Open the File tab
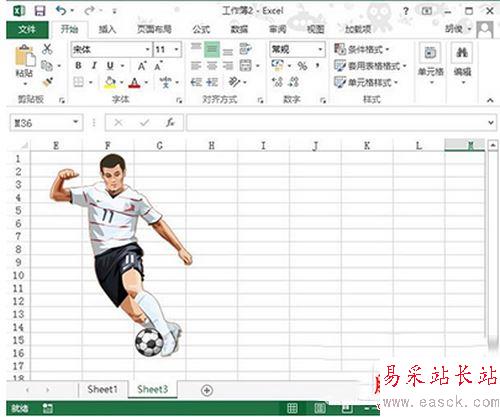The image size is (500, 417). coord(27,29)
